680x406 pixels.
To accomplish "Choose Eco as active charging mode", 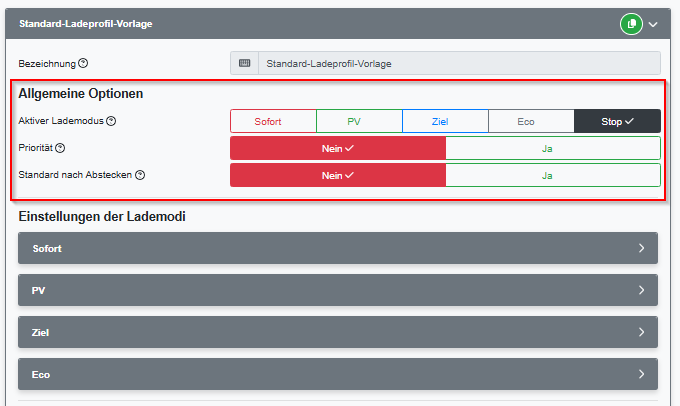I will point(531,121).
